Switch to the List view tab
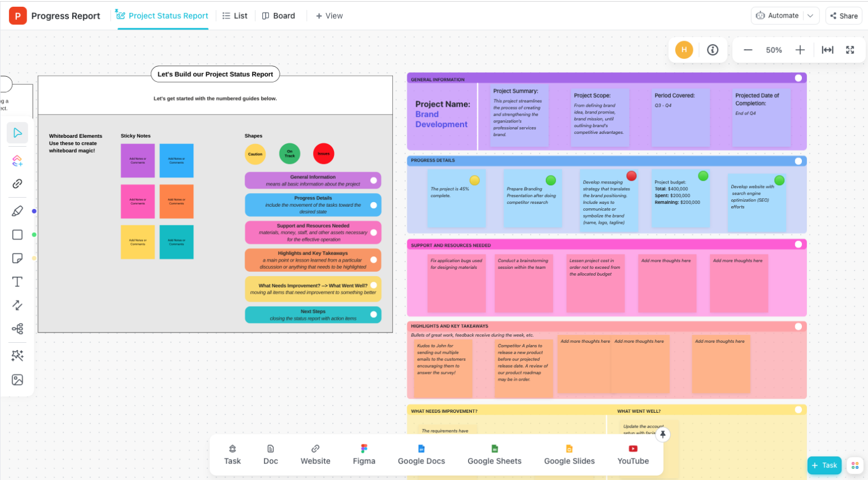The width and height of the screenshot is (868, 480). point(235,16)
